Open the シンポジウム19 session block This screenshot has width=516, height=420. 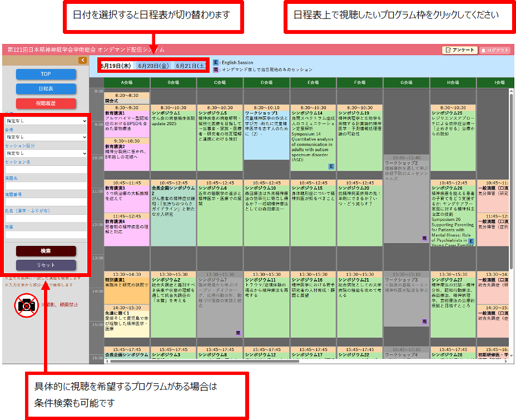[360, 138]
